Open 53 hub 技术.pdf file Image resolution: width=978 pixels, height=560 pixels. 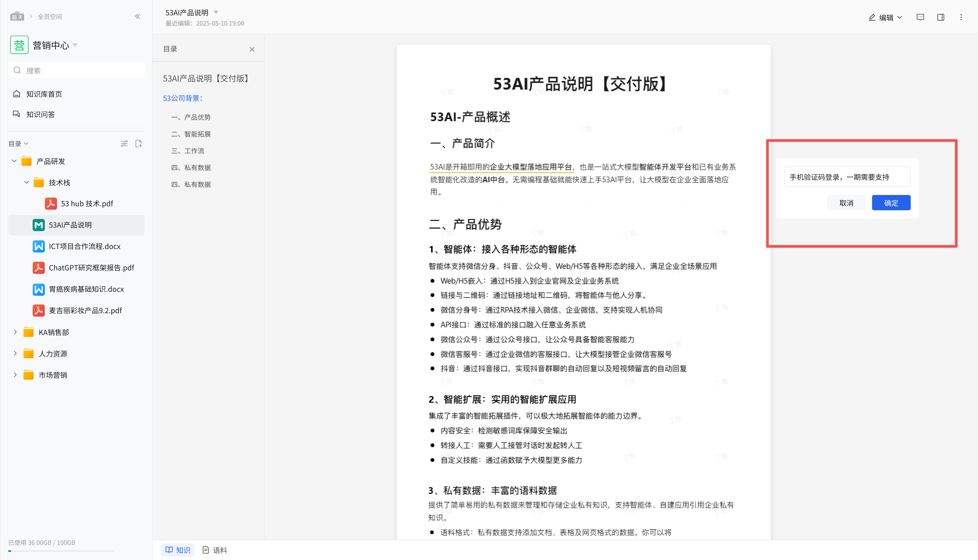click(87, 203)
